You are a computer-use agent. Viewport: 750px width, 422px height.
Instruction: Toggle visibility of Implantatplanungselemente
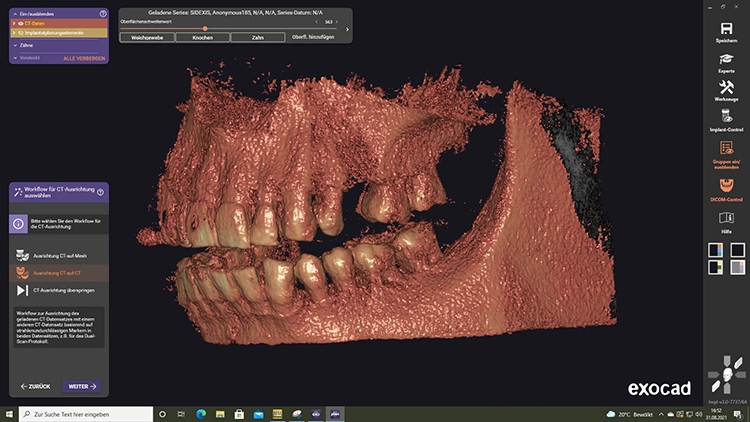pyautogui.click(x=21, y=33)
